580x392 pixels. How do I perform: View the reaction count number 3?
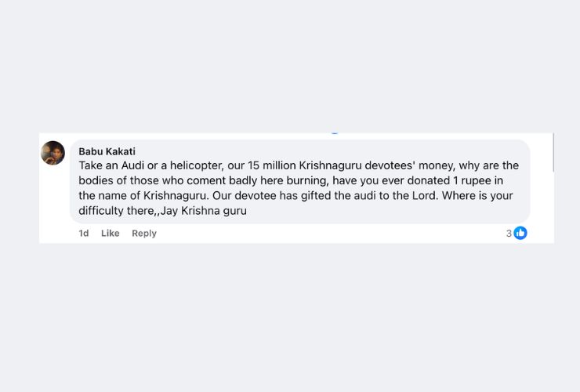coord(509,233)
